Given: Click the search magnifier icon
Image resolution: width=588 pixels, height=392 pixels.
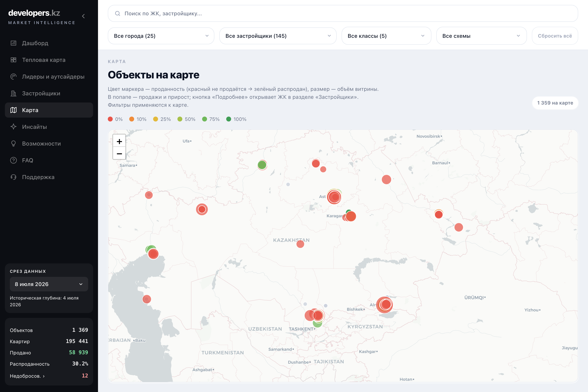Looking at the screenshot, I should coord(118,13).
